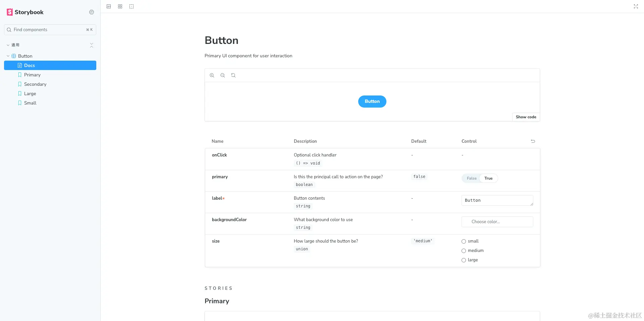Viewport: 644px width, 321px height.
Task: Click the Primary heading under Stories
Action: point(217,301)
